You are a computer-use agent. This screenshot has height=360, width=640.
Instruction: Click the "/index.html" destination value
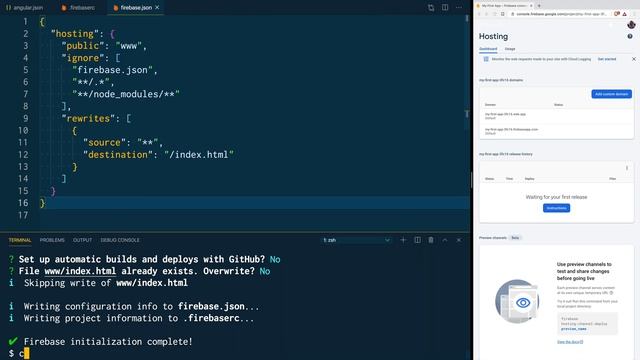[199, 155]
